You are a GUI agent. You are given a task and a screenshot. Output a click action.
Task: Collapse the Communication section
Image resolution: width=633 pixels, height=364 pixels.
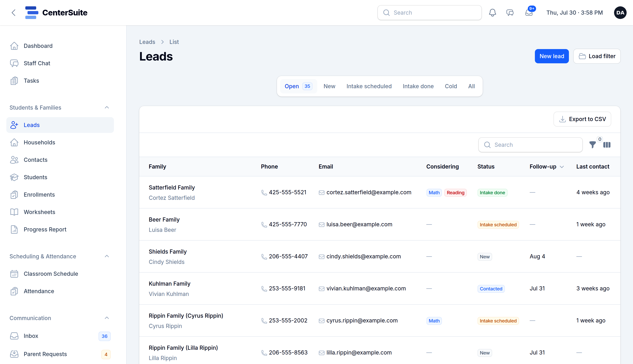tap(107, 318)
